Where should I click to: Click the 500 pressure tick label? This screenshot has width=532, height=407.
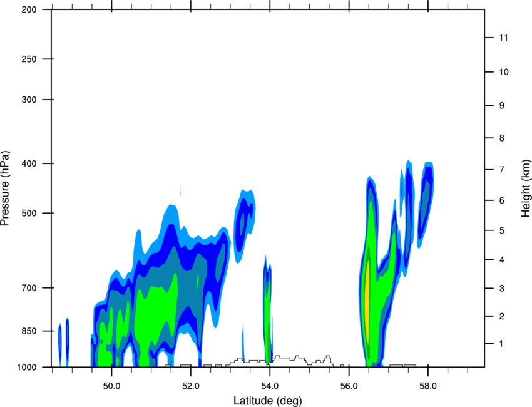[29, 213]
